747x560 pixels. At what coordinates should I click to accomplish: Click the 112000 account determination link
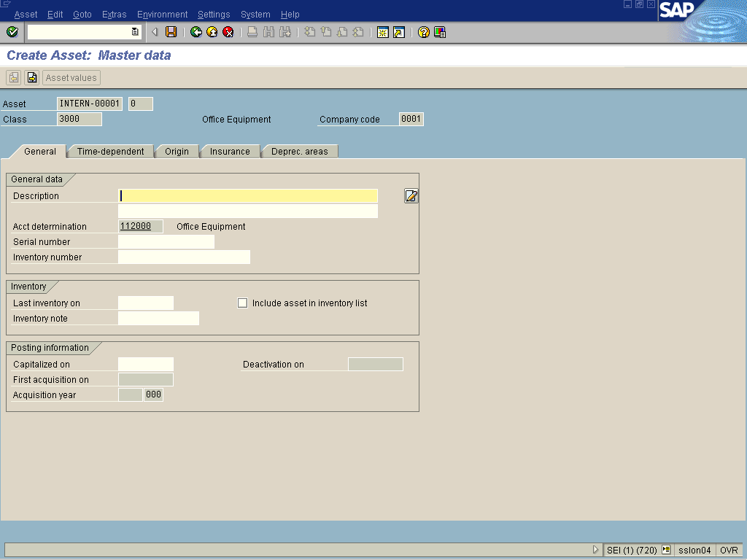tap(136, 227)
